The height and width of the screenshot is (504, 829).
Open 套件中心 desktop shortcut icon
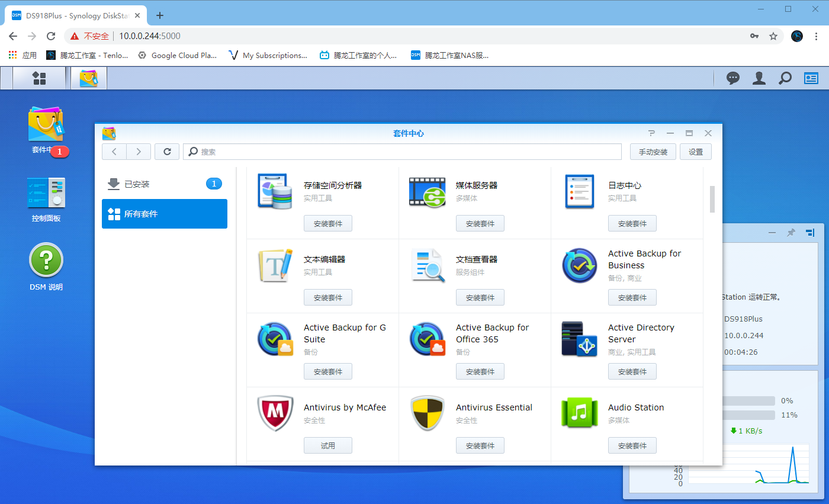click(46, 125)
